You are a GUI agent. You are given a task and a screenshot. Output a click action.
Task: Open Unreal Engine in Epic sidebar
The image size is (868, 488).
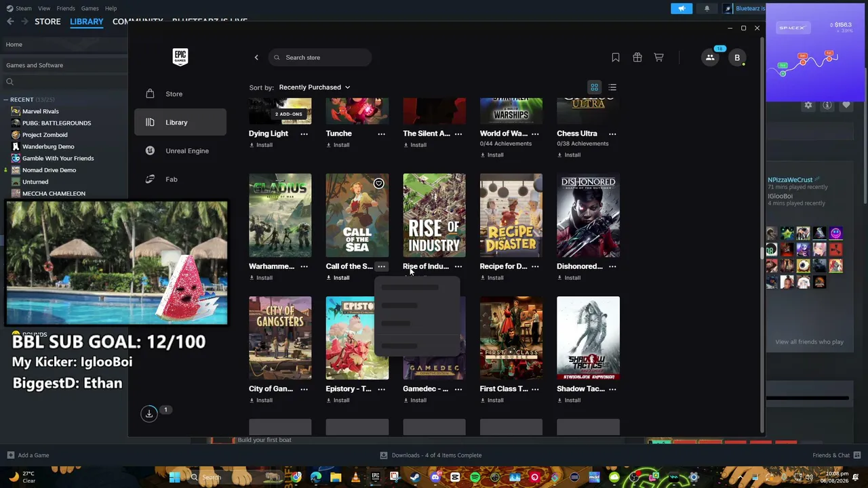pos(180,150)
